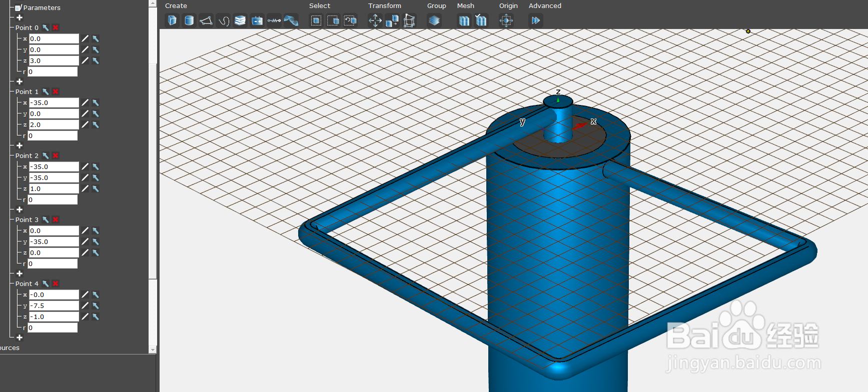Click the Point 0 z field showing 3.0

point(54,60)
